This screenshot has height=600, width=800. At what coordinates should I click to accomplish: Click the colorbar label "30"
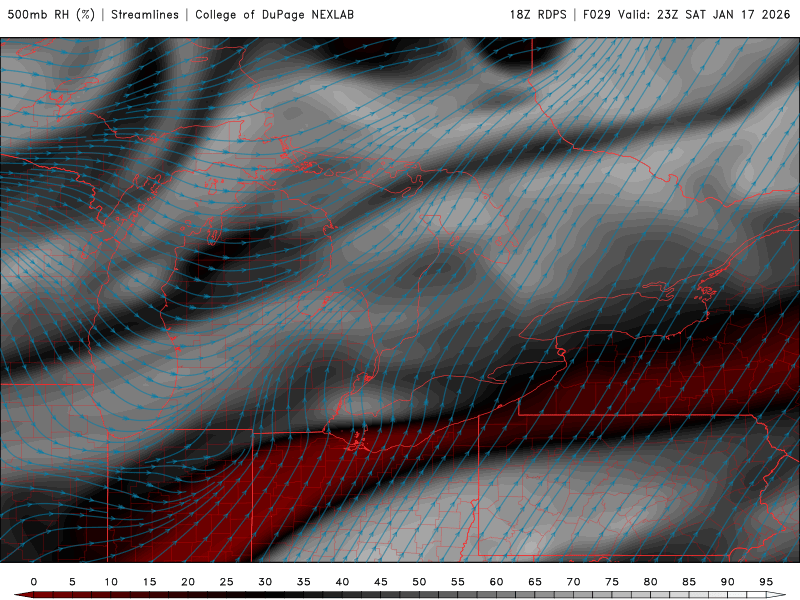click(x=265, y=582)
